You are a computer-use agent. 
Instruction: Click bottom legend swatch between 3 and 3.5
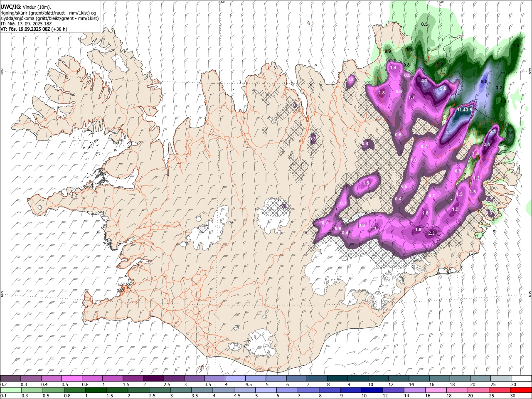pos(180,390)
